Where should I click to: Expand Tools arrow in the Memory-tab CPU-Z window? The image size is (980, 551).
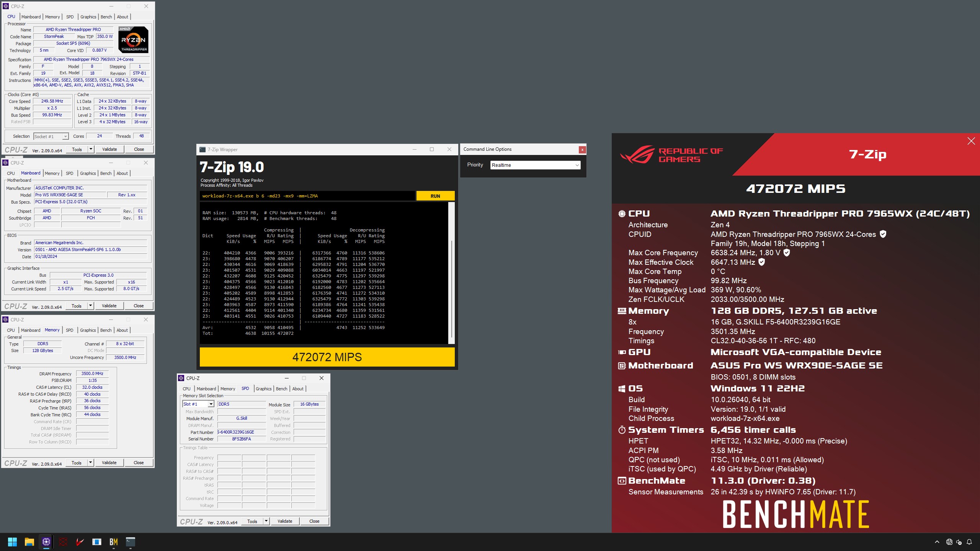[90, 463]
